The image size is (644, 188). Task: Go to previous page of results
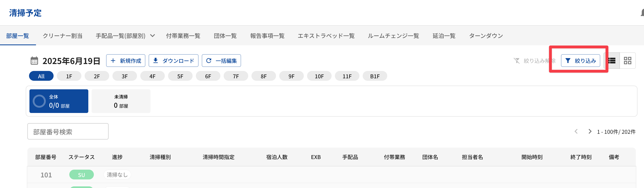(576, 131)
